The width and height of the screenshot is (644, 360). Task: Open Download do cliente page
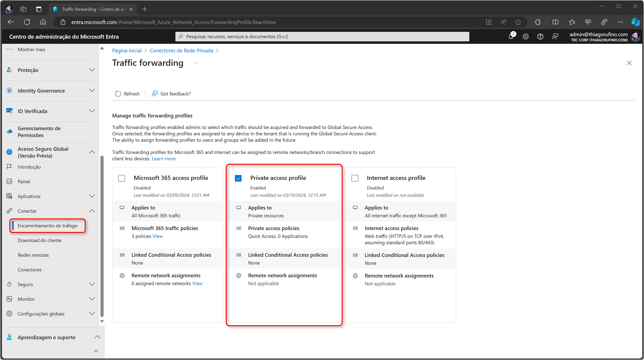40,240
